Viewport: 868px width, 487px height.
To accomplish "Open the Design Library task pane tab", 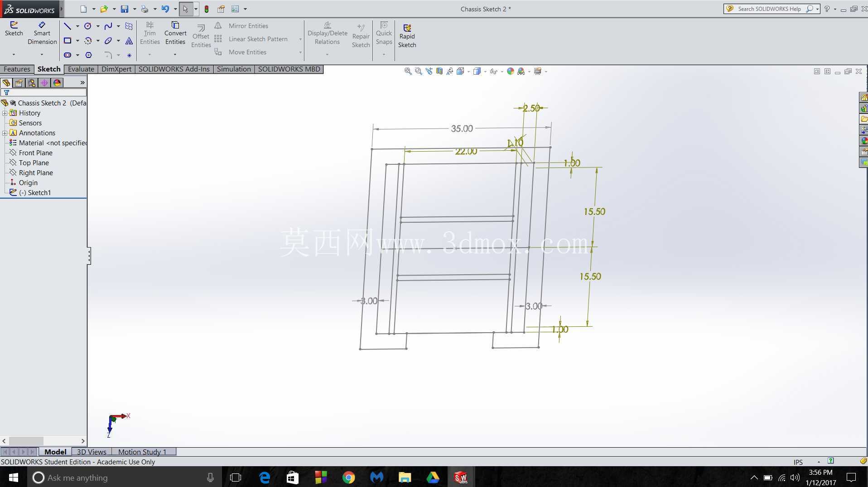I will (864, 109).
